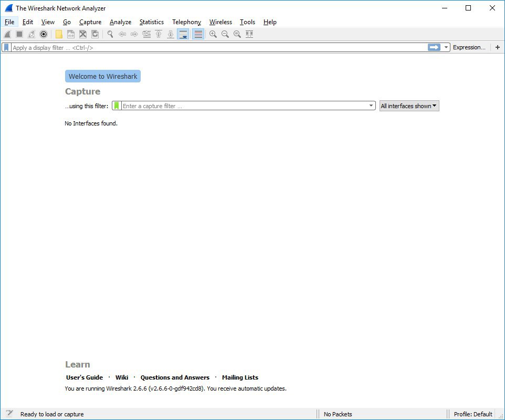Image resolution: width=505 pixels, height=420 pixels.
Task: Expand the capture filter history dropdown
Action: tap(371, 106)
